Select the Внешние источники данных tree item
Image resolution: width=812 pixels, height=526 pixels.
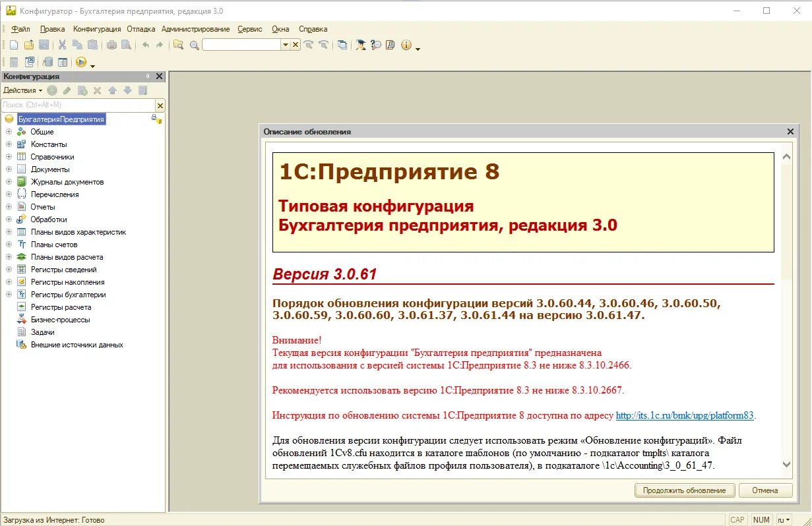[77, 345]
